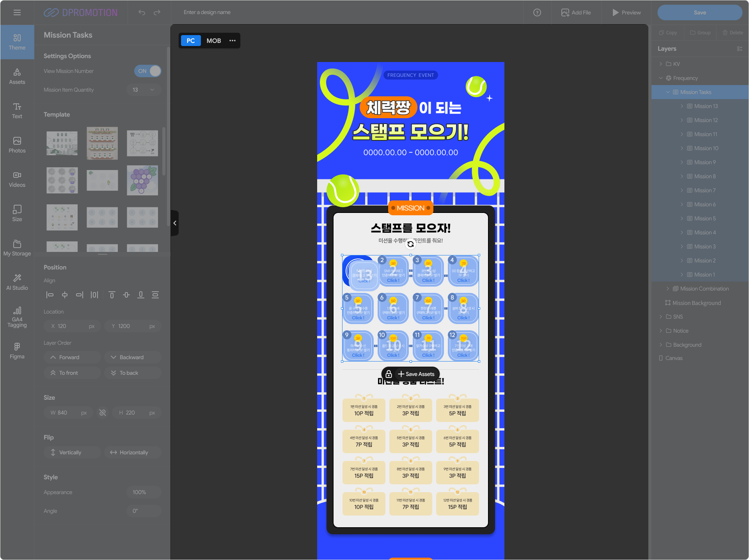Align selection to top edge
The image size is (749, 560).
point(112,295)
